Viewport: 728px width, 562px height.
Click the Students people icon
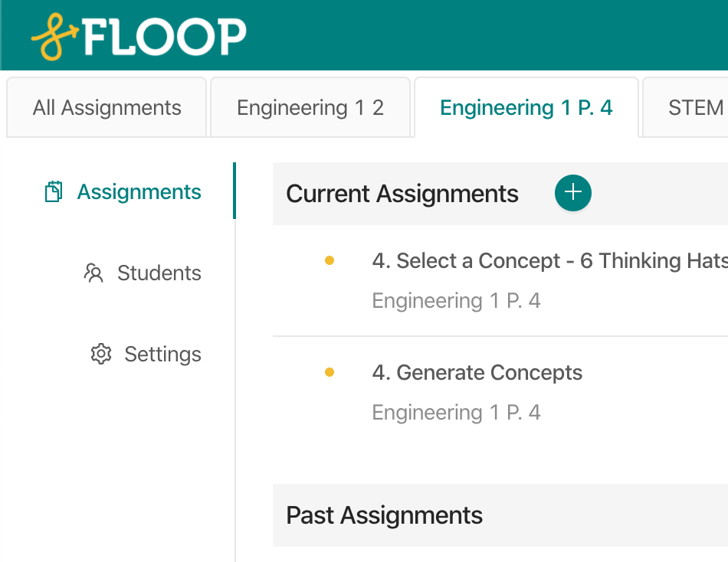coord(93,273)
